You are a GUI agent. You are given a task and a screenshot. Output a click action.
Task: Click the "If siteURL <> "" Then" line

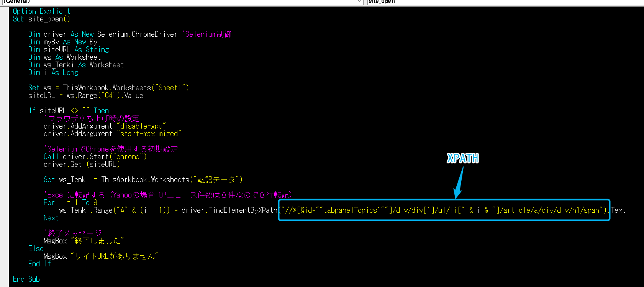(x=69, y=111)
